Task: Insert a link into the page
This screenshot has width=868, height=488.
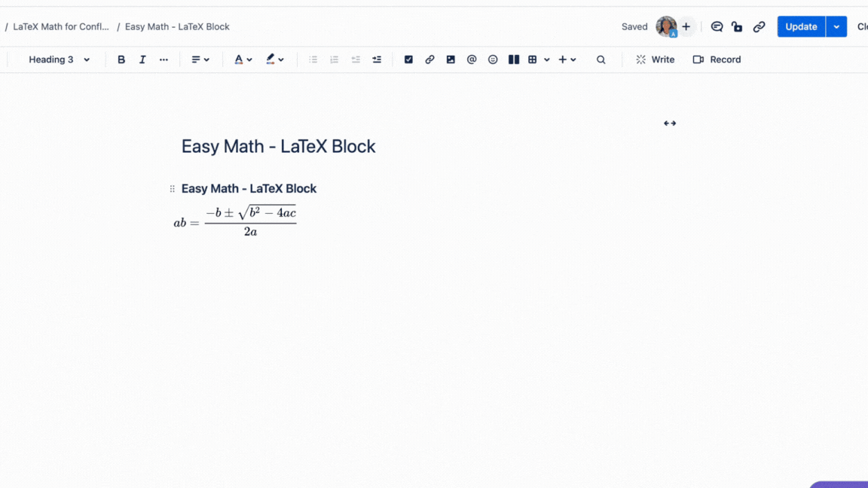Action: (429, 59)
